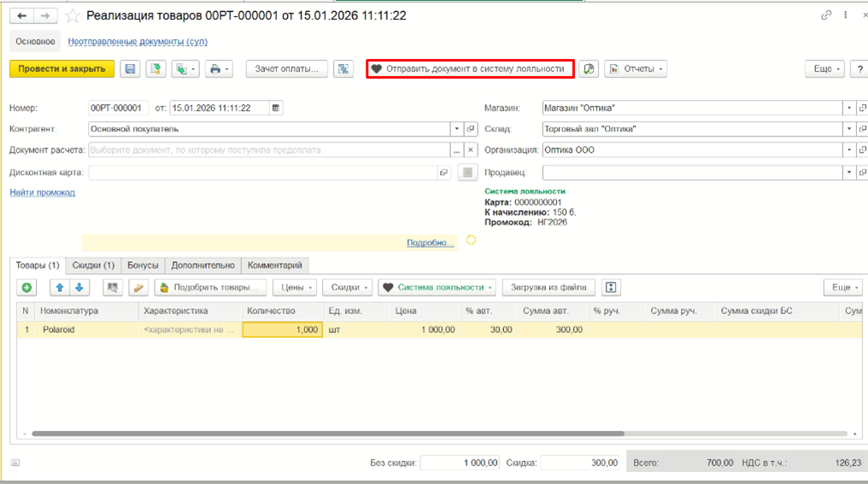The image size is (868, 484).
Task: Click the pencil edit icon in table toolbar
Action: 138,287
